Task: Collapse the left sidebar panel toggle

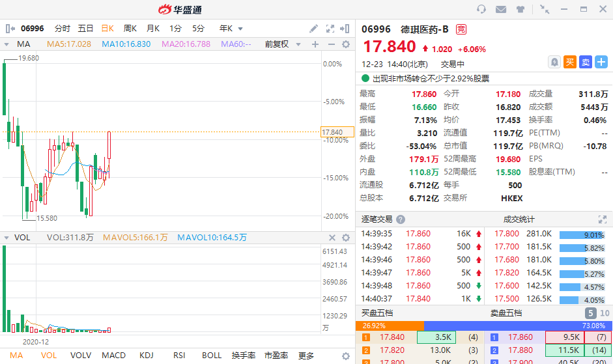Action: [x=10, y=29]
